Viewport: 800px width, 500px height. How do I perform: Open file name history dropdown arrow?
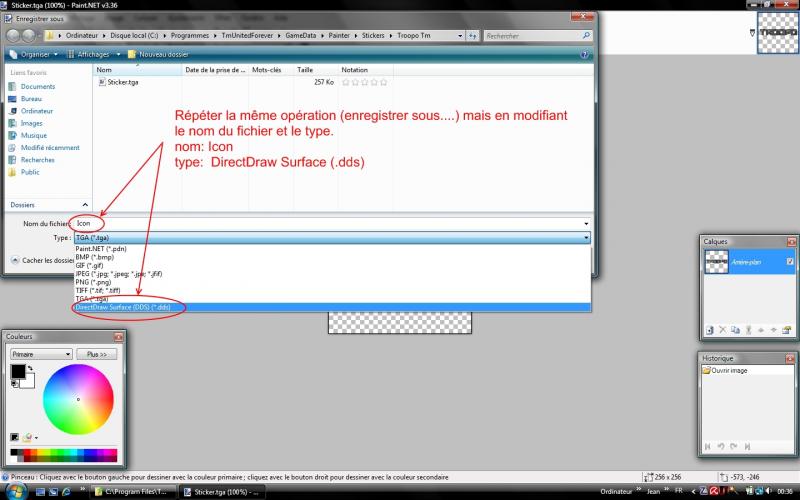pos(586,223)
